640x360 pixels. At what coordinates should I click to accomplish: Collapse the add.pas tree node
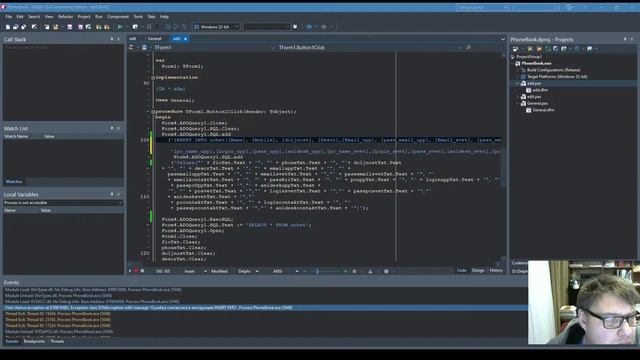pyautogui.click(x=518, y=83)
